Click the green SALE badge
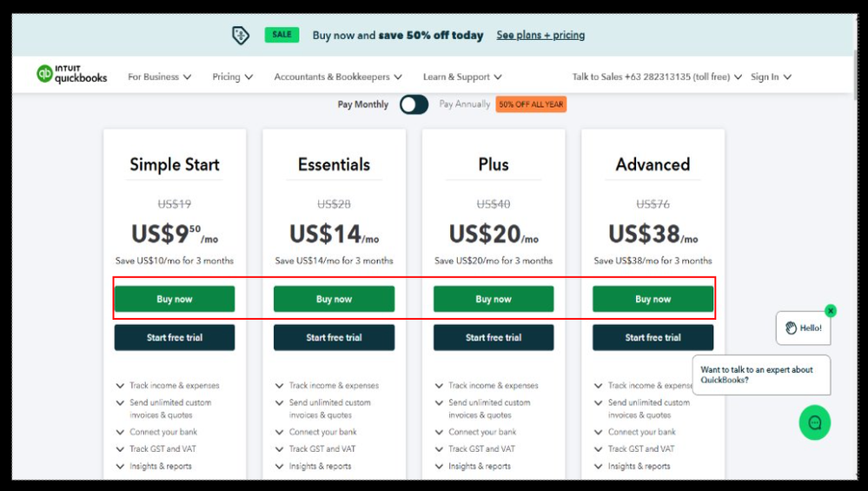Viewport: 868px width, 491px height. 282,35
